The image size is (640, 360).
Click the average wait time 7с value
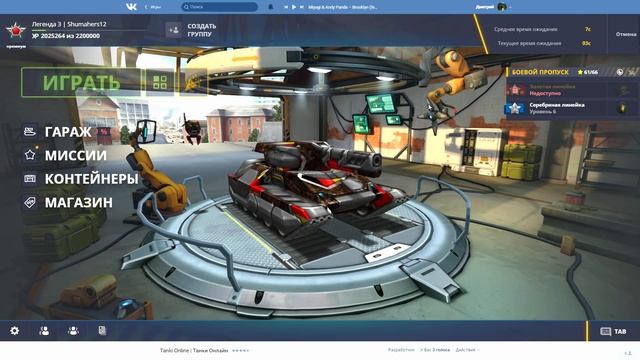587,29
